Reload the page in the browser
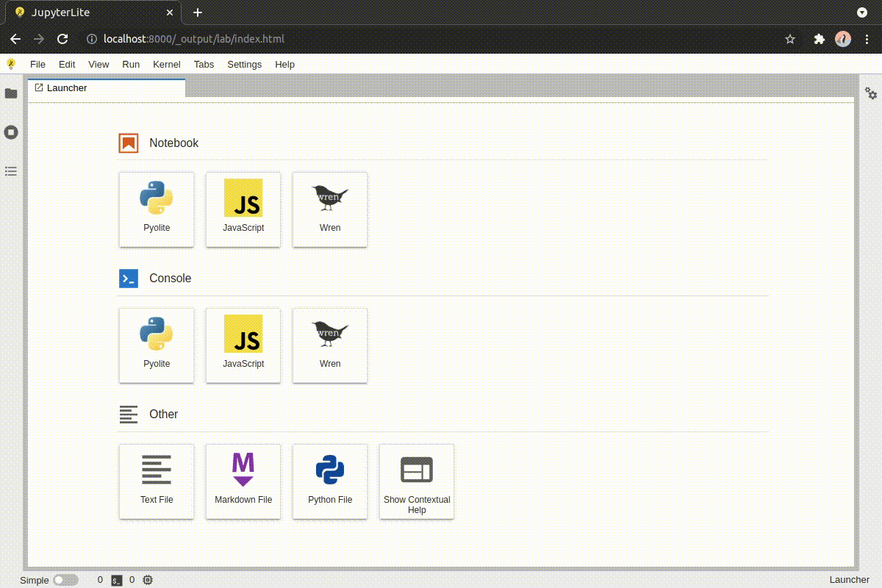Screen dimensions: 882x588 (x=62, y=39)
